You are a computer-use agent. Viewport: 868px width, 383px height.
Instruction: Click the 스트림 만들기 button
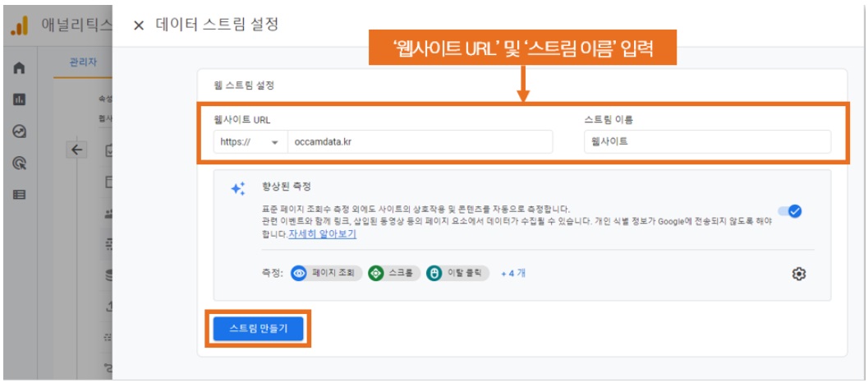[x=258, y=330]
